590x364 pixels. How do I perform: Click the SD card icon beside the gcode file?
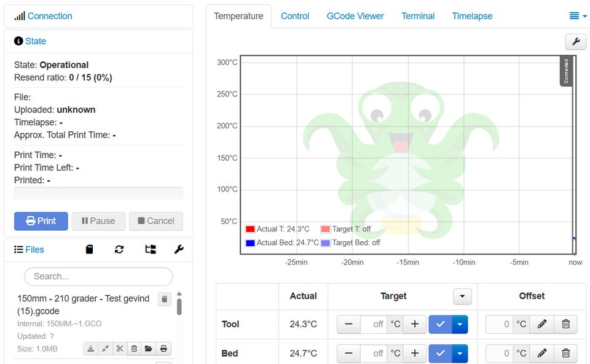(x=165, y=300)
